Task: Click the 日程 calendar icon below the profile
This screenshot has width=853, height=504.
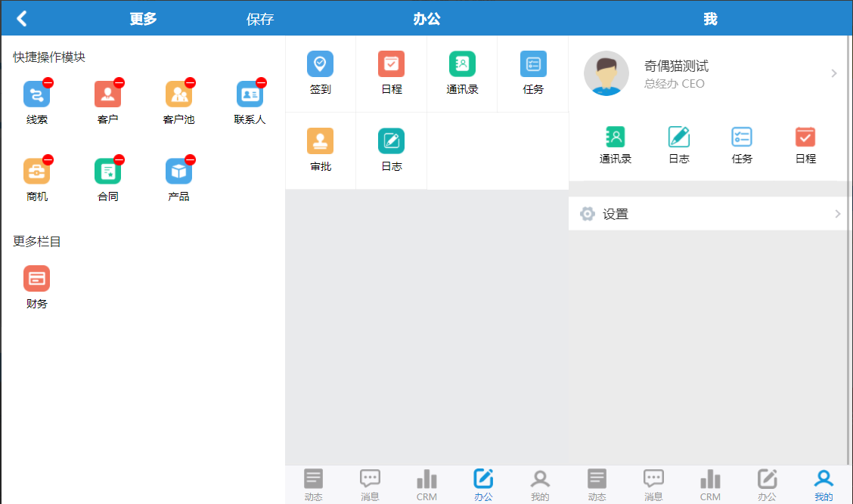Action: (805, 138)
